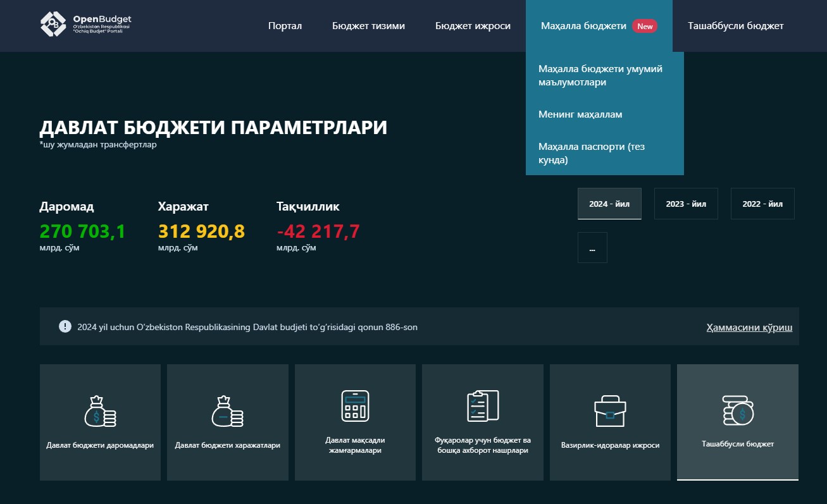
Task: Open the Ташаббусли бюджет card label
Action: (x=738, y=444)
